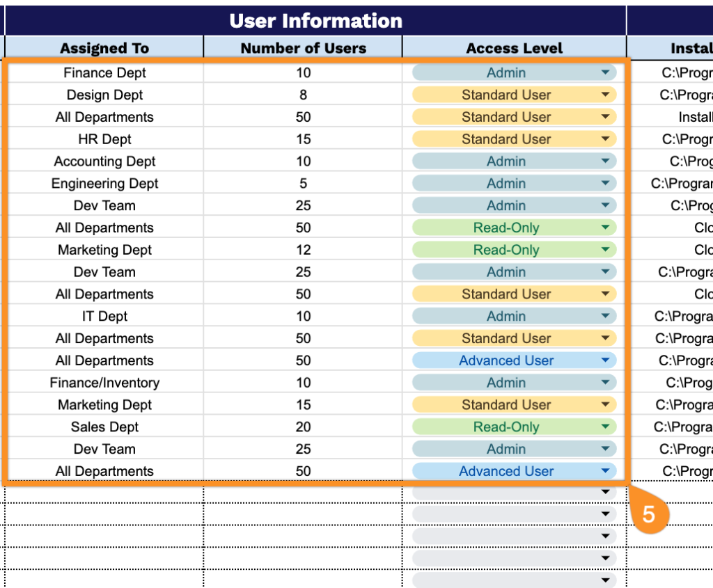This screenshot has height=588, width=713.
Task: Select the Access Level column header
Action: tap(514, 48)
